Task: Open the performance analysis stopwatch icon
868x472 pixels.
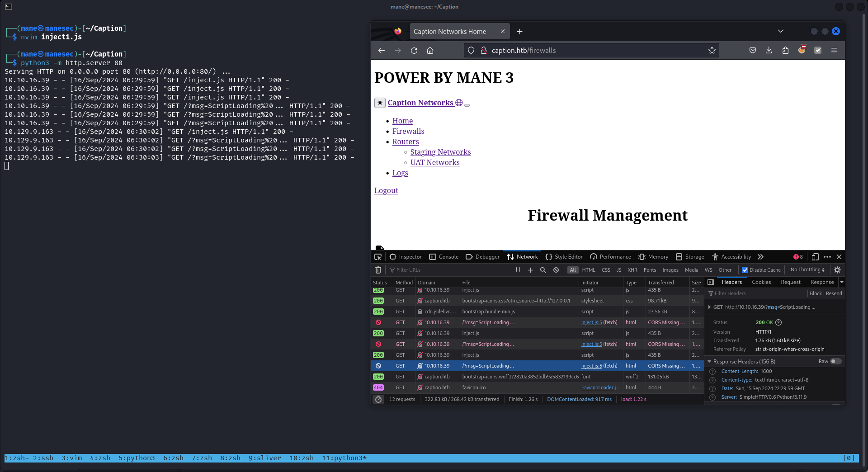Action: point(378,399)
